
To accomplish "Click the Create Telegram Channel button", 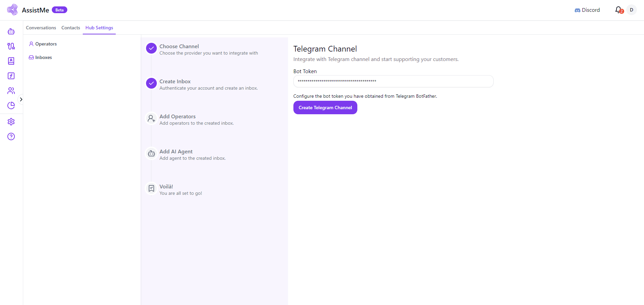I will click(325, 108).
